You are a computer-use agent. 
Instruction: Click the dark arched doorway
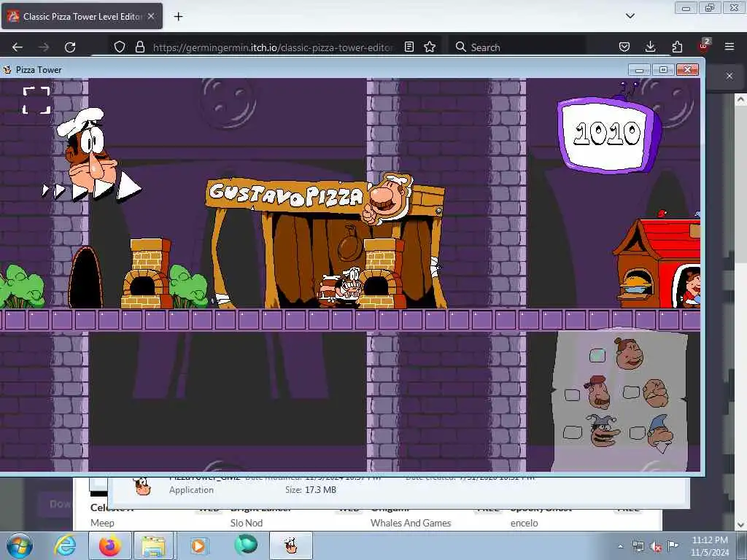[86, 278]
